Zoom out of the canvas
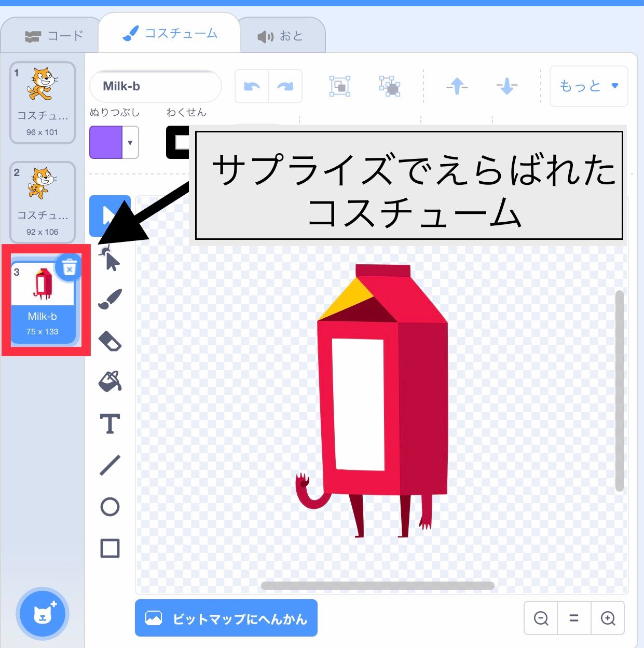This screenshot has width=644, height=648. [541, 618]
